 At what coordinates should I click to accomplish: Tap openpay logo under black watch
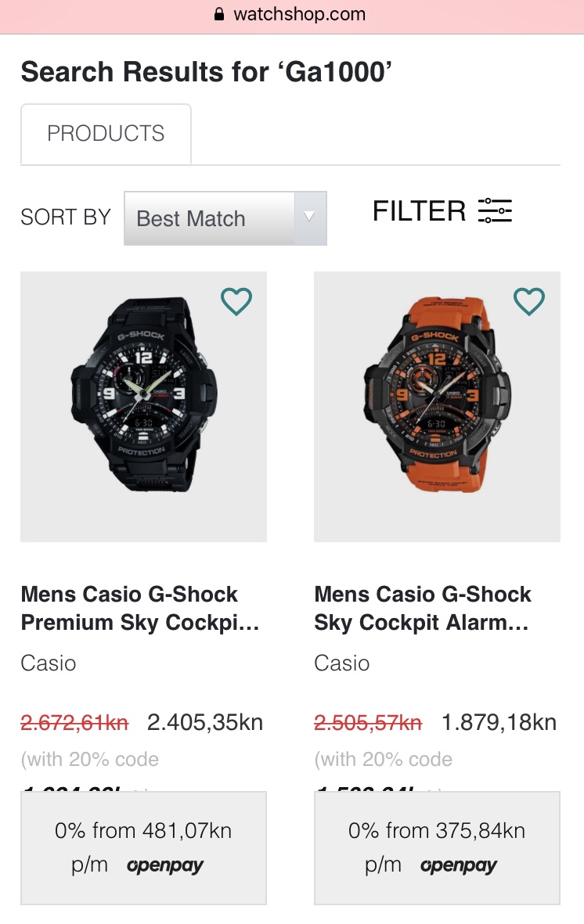pyautogui.click(x=165, y=865)
